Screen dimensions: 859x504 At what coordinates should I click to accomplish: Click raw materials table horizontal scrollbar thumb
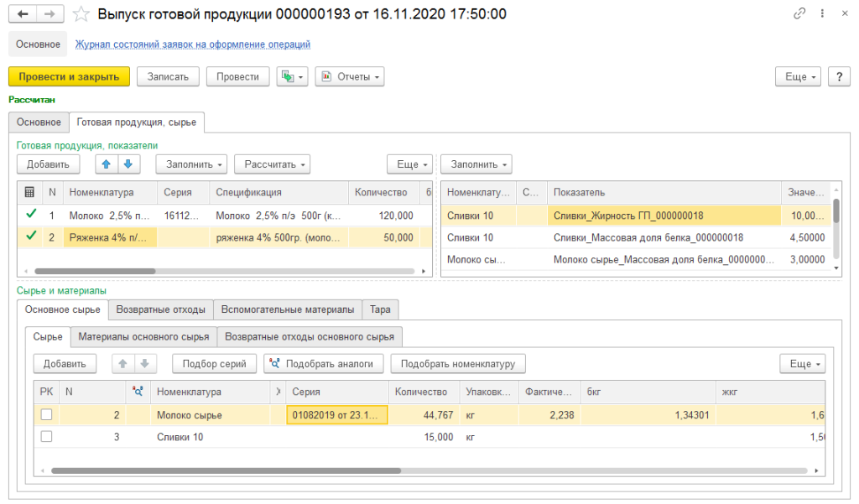(226, 470)
